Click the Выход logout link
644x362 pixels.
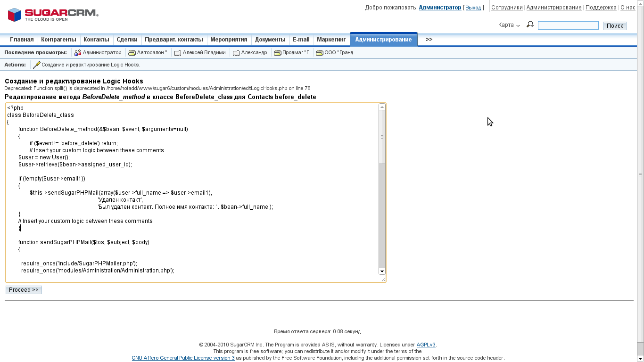[473, 8]
